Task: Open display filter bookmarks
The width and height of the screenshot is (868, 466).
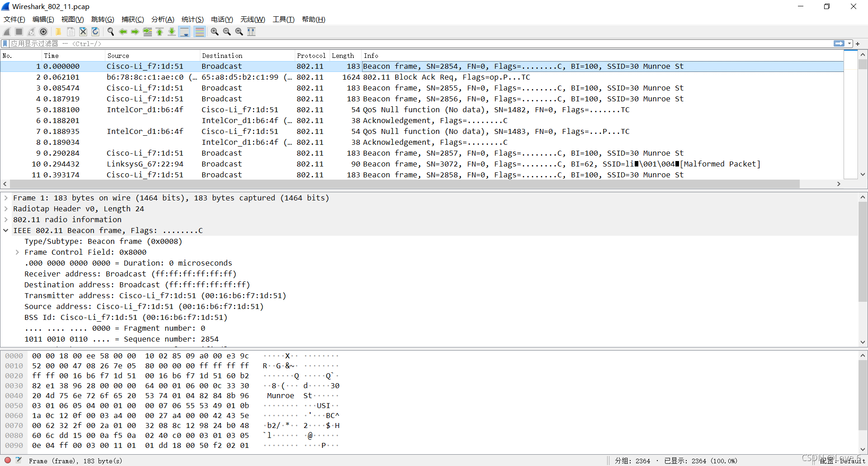Action: pos(5,43)
